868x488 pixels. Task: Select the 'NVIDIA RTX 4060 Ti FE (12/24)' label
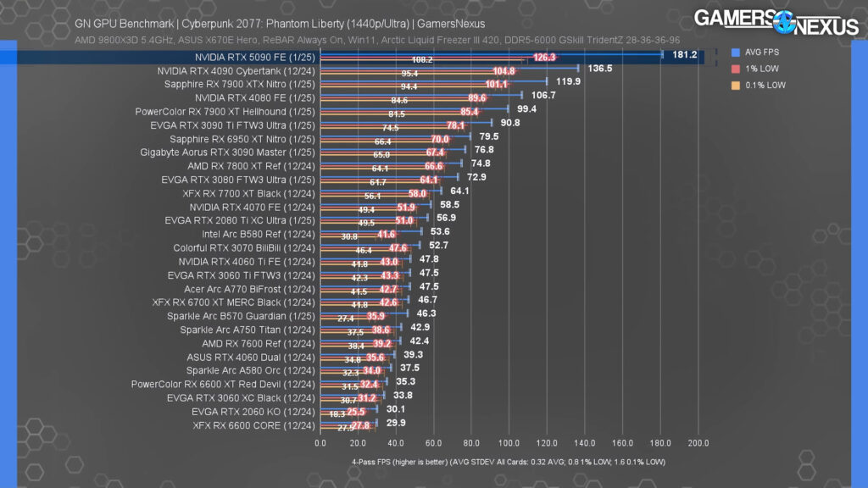247,262
